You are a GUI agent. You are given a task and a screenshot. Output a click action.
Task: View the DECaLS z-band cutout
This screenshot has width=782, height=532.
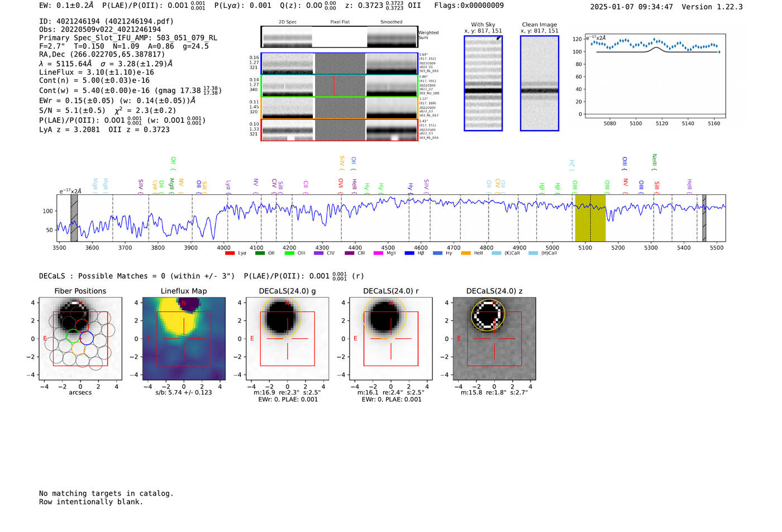[x=494, y=338]
